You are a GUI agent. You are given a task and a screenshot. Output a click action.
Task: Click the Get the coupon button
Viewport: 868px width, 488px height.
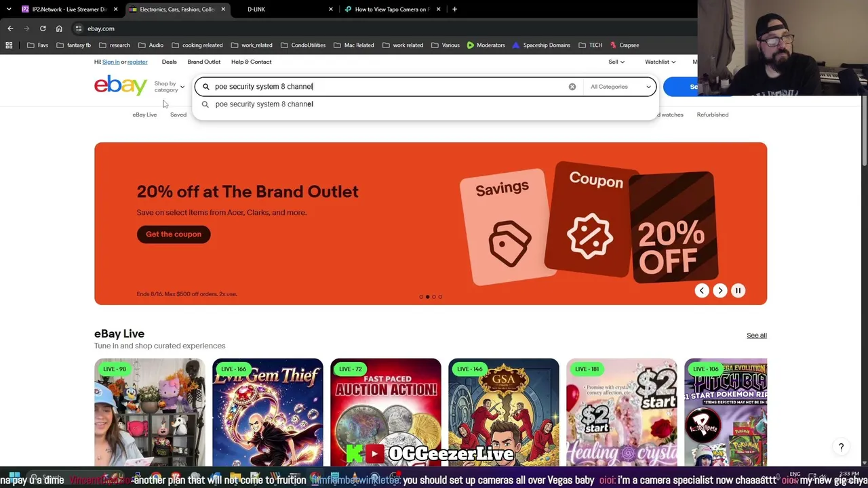pyautogui.click(x=174, y=235)
